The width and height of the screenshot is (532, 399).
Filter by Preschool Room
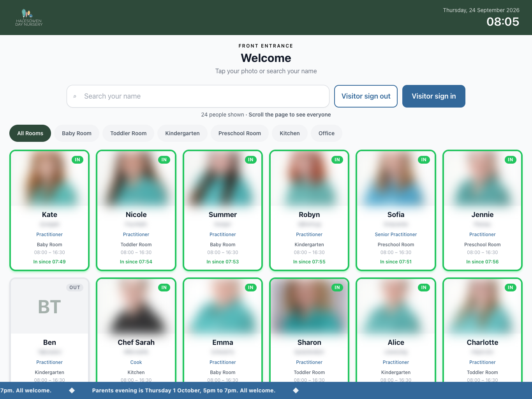(240, 133)
